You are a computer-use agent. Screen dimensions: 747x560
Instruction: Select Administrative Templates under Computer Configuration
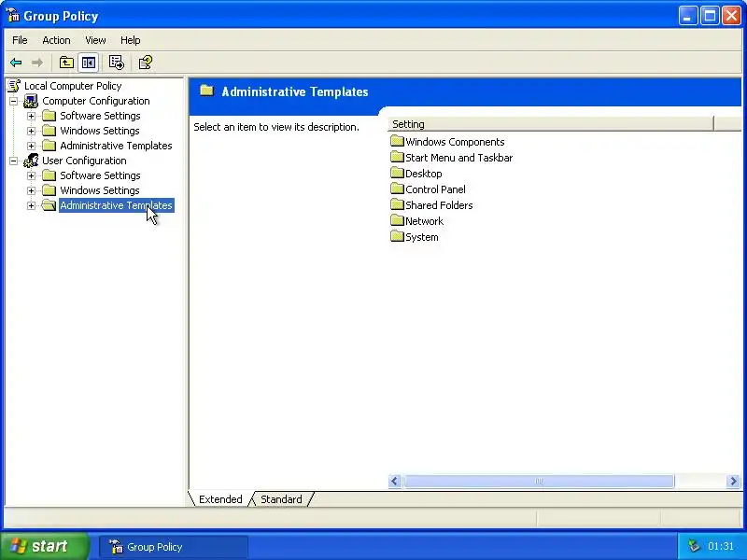pyautogui.click(x=116, y=146)
